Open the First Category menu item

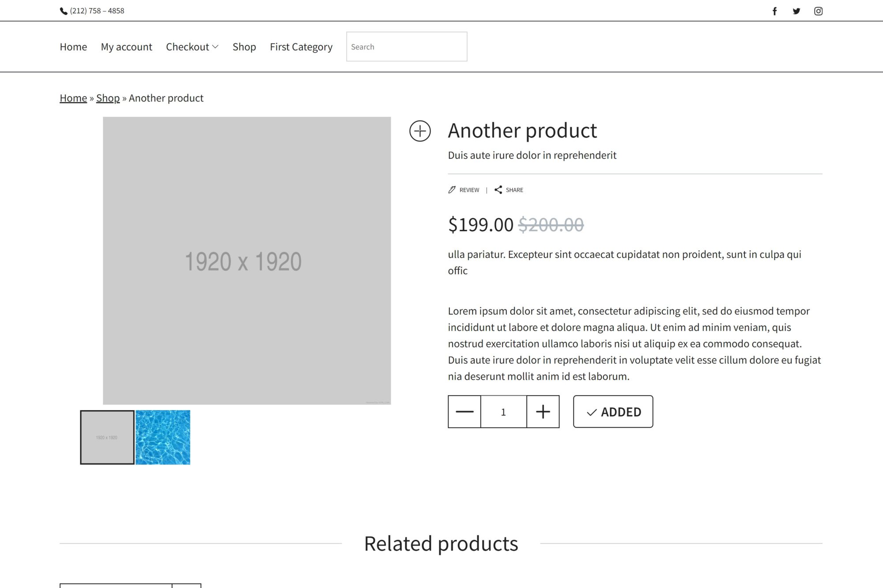pyautogui.click(x=301, y=47)
